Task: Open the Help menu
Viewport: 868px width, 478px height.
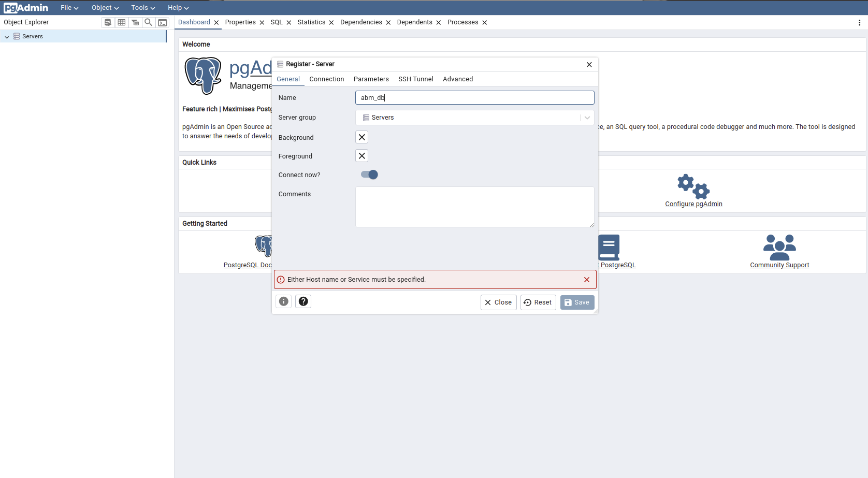Action: (178, 8)
